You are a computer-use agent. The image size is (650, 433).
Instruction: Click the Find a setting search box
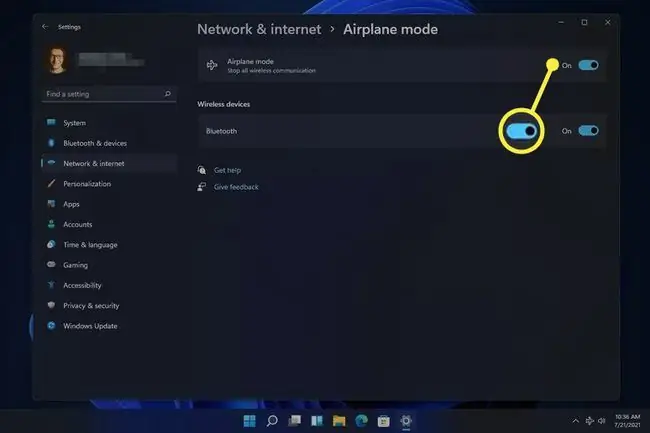109,94
